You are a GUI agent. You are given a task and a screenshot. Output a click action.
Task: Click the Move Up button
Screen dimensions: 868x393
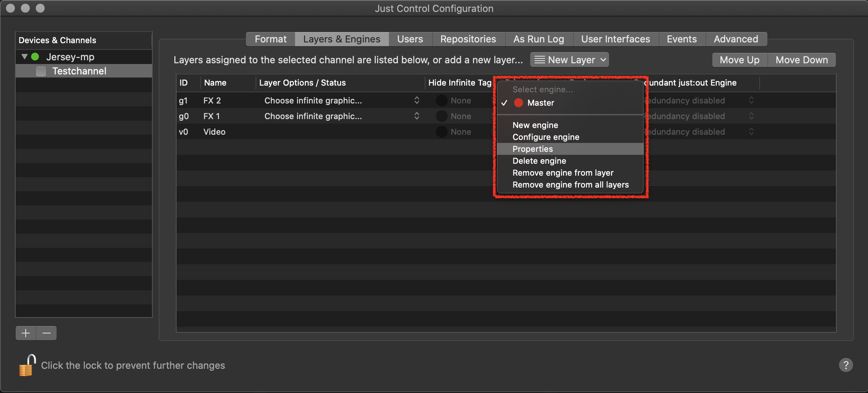click(739, 60)
